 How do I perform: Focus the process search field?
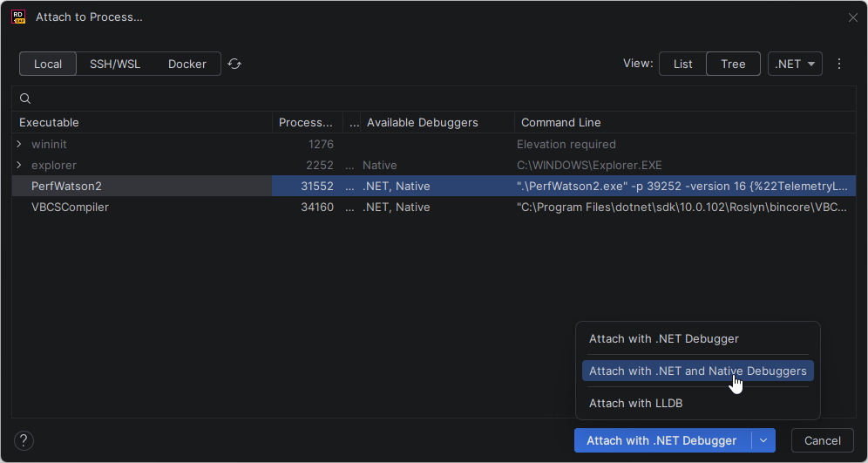click(434, 99)
